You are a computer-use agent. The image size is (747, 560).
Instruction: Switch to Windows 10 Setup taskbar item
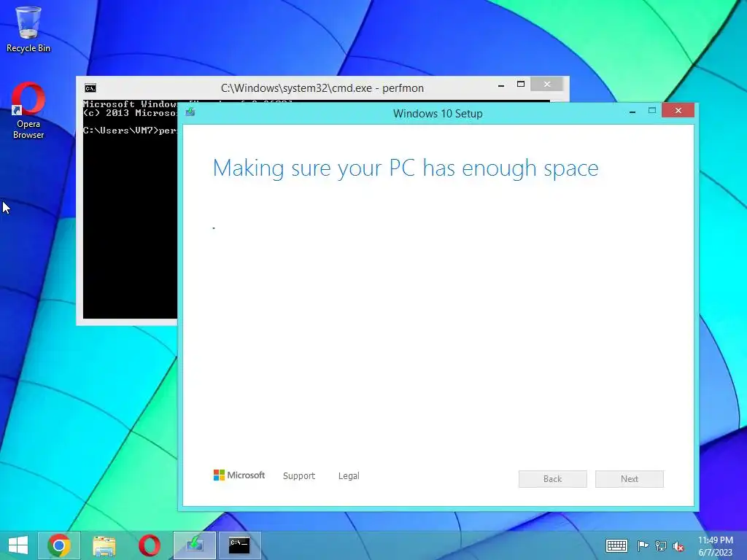pyautogui.click(x=194, y=545)
